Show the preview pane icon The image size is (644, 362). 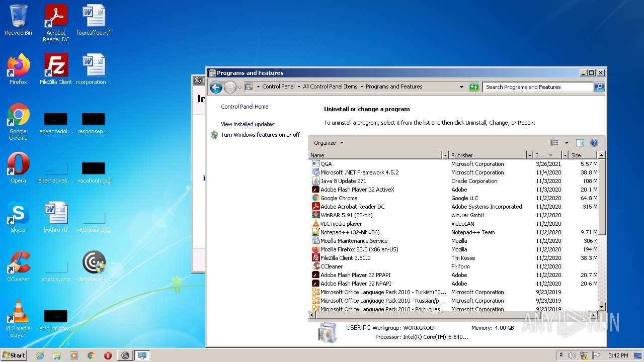580,143
